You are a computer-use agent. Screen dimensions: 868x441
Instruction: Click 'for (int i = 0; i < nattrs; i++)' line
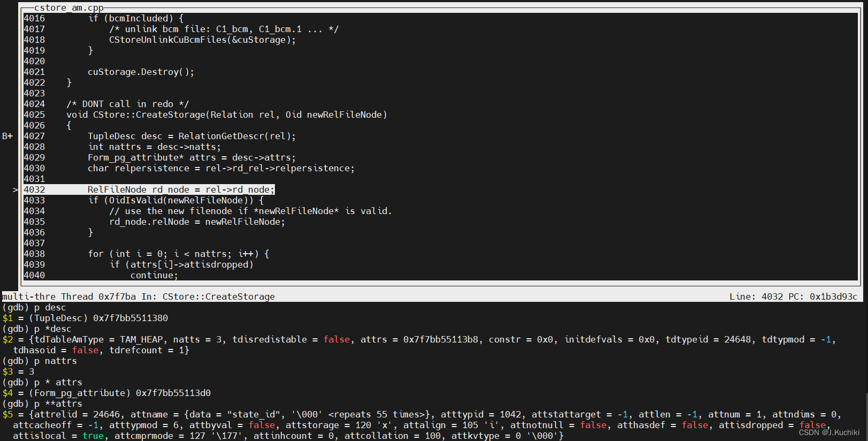pos(179,254)
